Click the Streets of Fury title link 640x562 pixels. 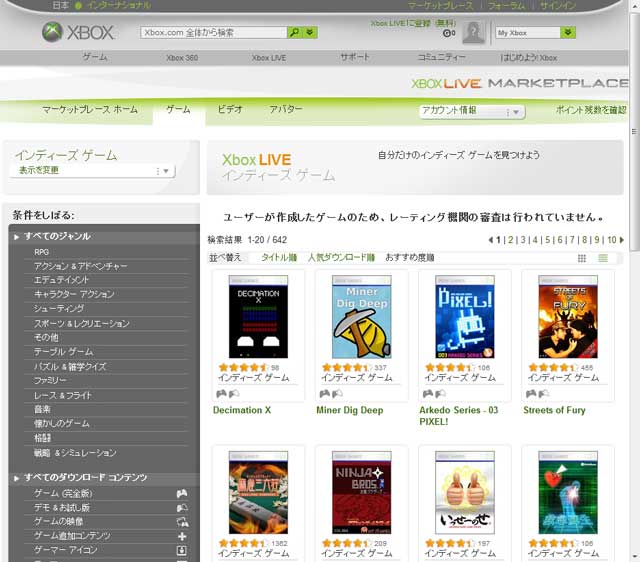pos(554,410)
